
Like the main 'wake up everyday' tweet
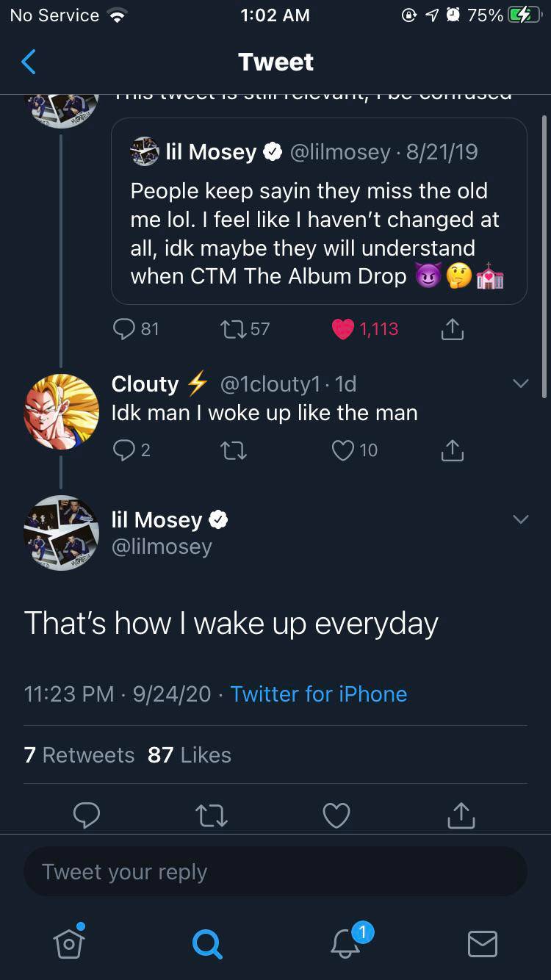(x=336, y=815)
